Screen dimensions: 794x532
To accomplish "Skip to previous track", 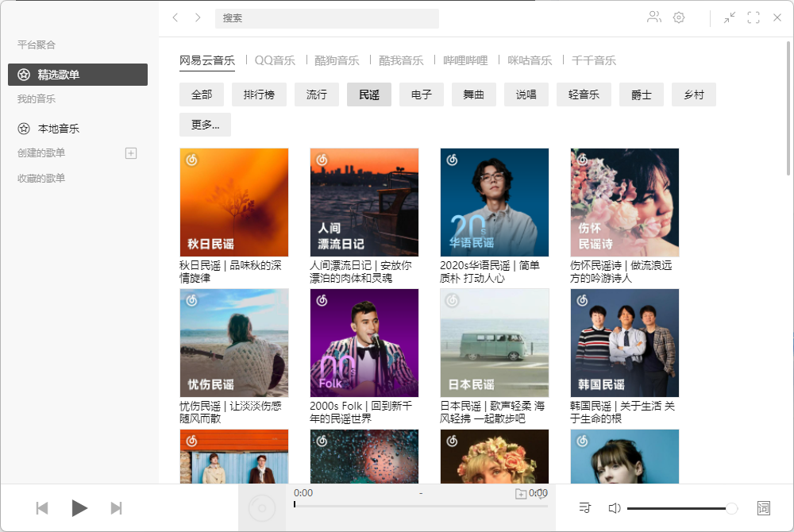I will click(42, 508).
